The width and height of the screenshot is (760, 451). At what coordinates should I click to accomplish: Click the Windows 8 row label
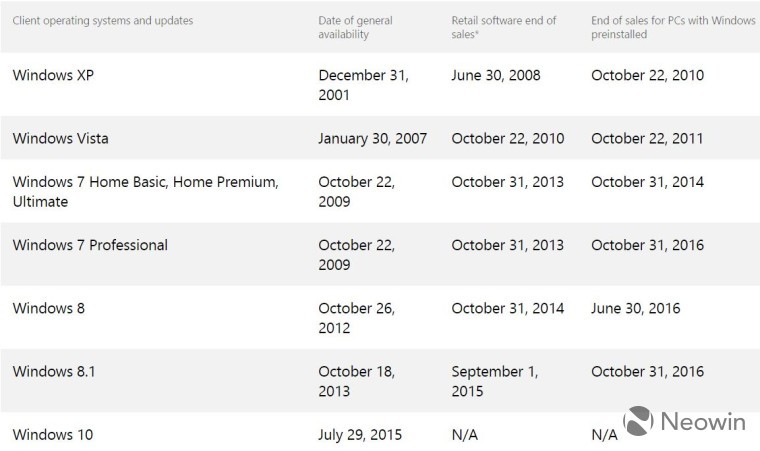click(48, 308)
